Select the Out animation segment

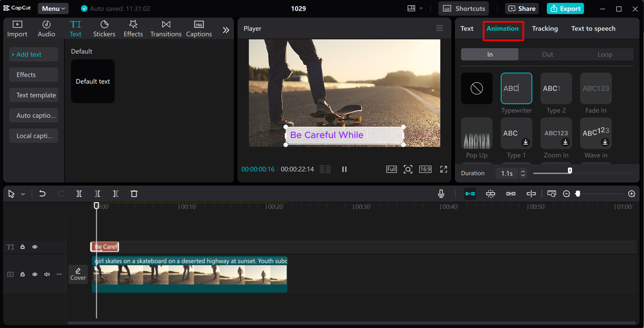tap(547, 54)
